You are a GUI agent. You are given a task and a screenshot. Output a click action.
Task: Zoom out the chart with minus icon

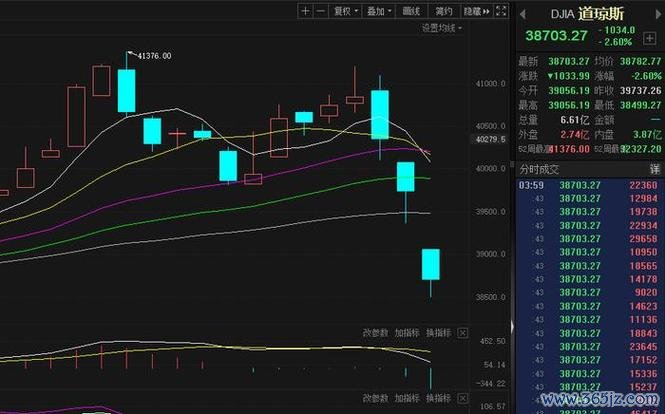coord(321,11)
